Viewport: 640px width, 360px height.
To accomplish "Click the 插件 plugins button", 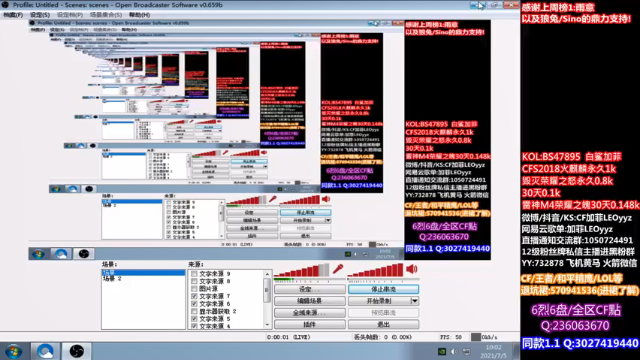I will (310, 324).
